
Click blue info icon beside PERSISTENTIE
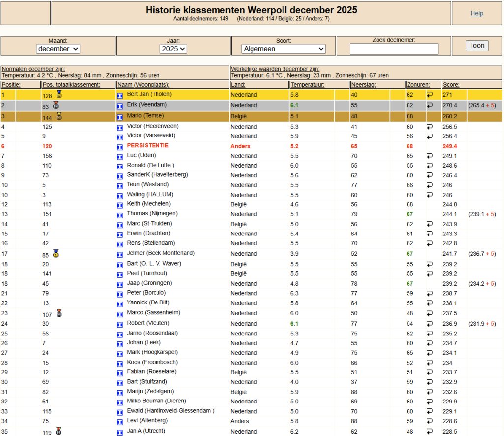point(120,147)
